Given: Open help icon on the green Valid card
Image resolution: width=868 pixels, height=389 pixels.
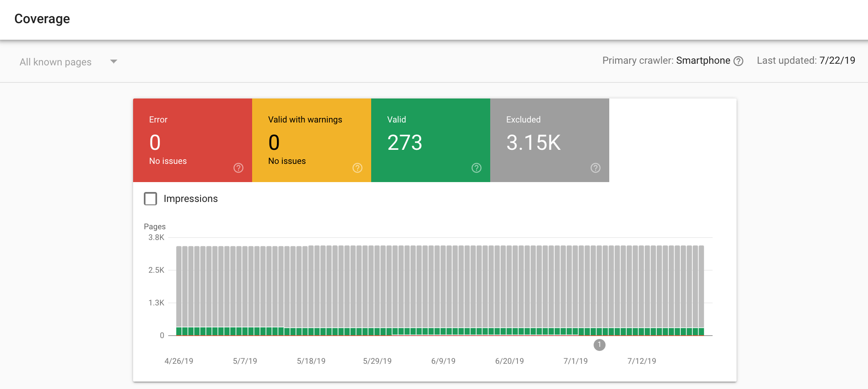Looking at the screenshot, I should [x=477, y=168].
